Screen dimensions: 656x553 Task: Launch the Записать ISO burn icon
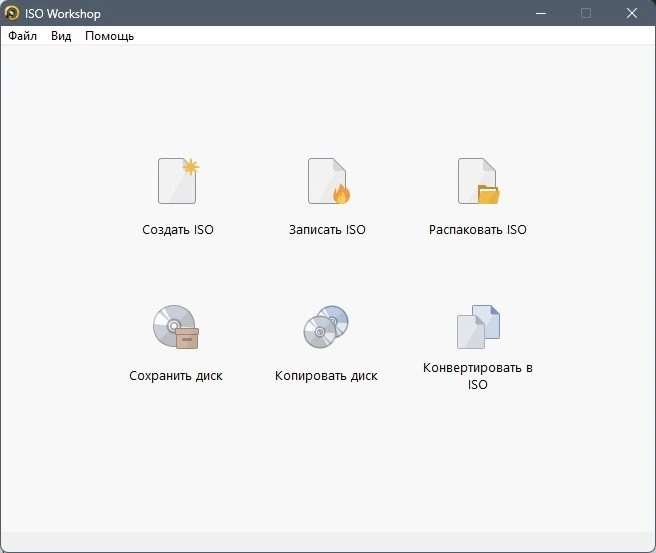tap(329, 181)
